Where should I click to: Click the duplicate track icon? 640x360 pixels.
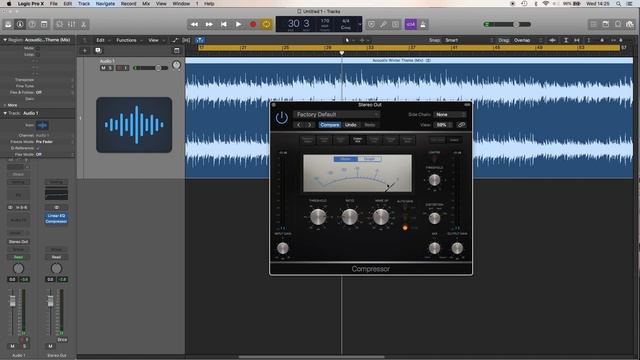point(98,51)
